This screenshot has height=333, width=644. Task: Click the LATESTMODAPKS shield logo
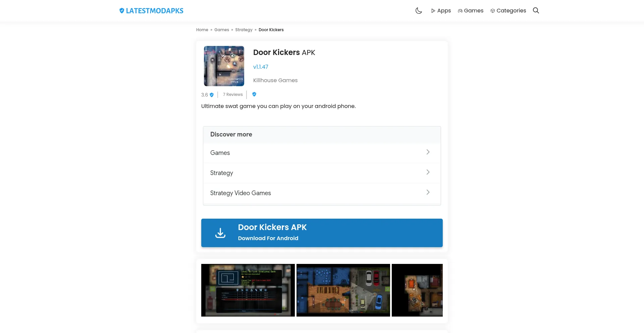pos(151,11)
